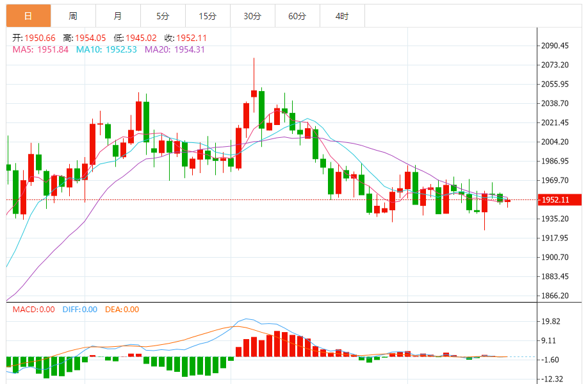Open the 60分 timeframe tab
This screenshot has height=384, width=588.
point(297,16)
